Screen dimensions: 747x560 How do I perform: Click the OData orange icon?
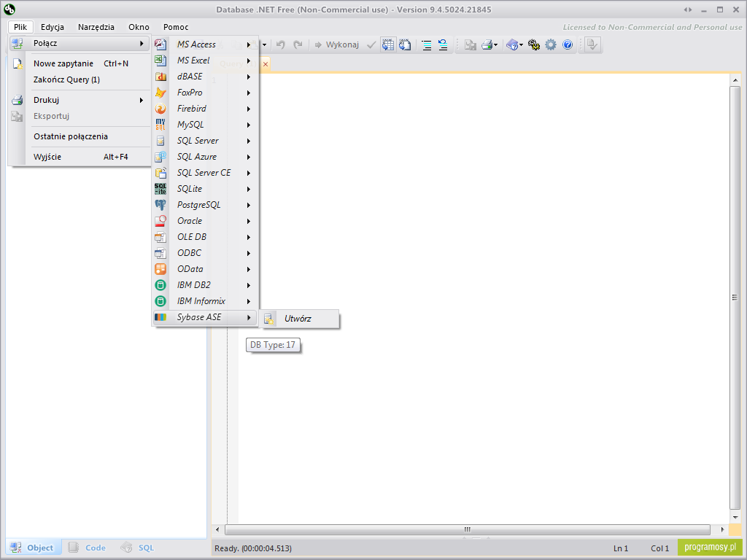(x=160, y=269)
